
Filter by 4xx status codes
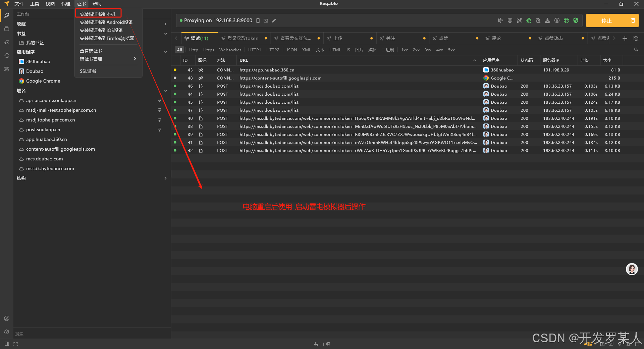tap(439, 50)
